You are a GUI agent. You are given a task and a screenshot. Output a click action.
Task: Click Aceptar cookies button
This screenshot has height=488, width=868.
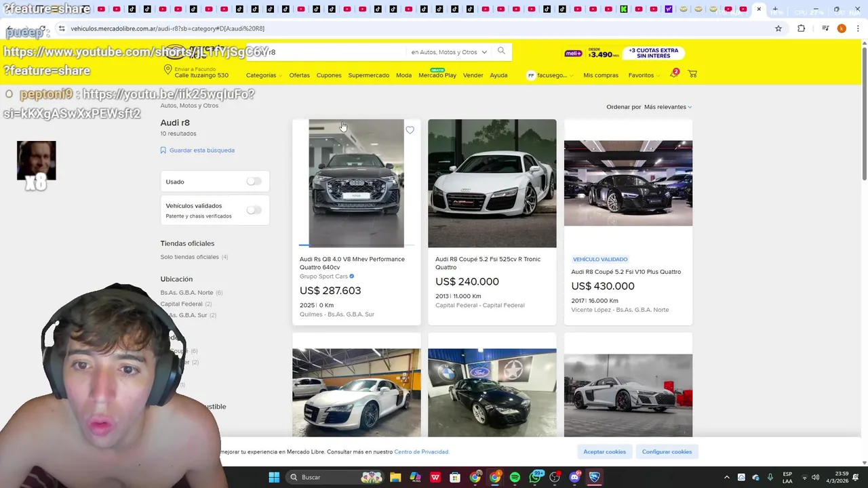click(605, 451)
